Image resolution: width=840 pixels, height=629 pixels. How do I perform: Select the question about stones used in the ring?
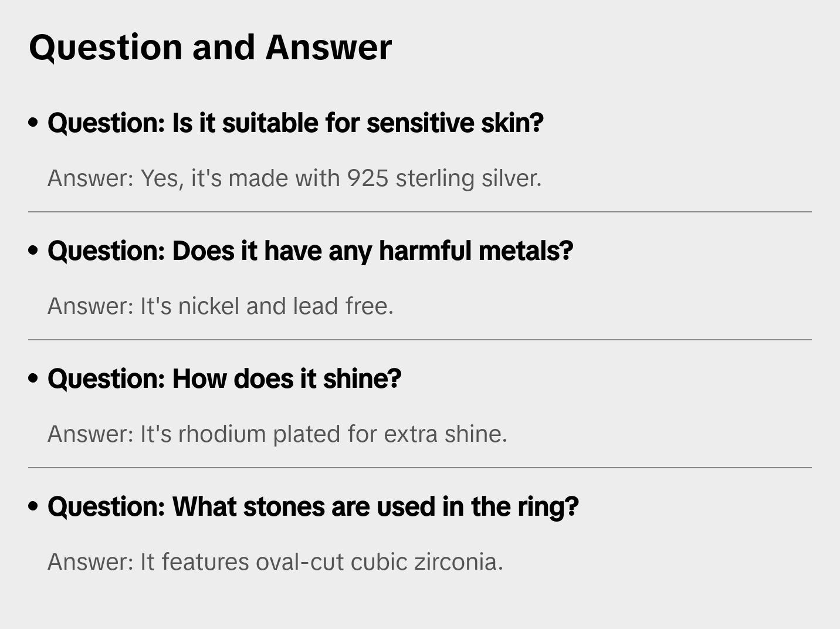pos(313,506)
